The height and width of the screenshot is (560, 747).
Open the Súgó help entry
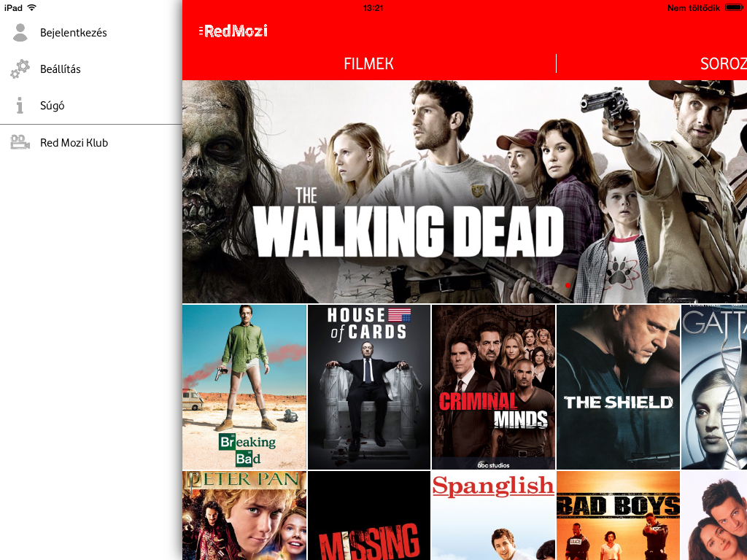[x=52, y=106]
